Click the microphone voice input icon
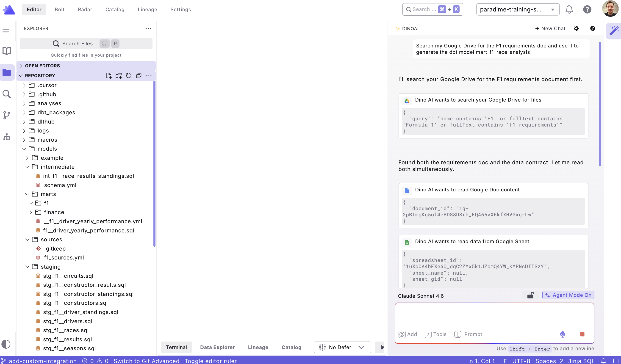Viewport: 621px width, 364px height. pyautogui.click(x=562, y=334)
